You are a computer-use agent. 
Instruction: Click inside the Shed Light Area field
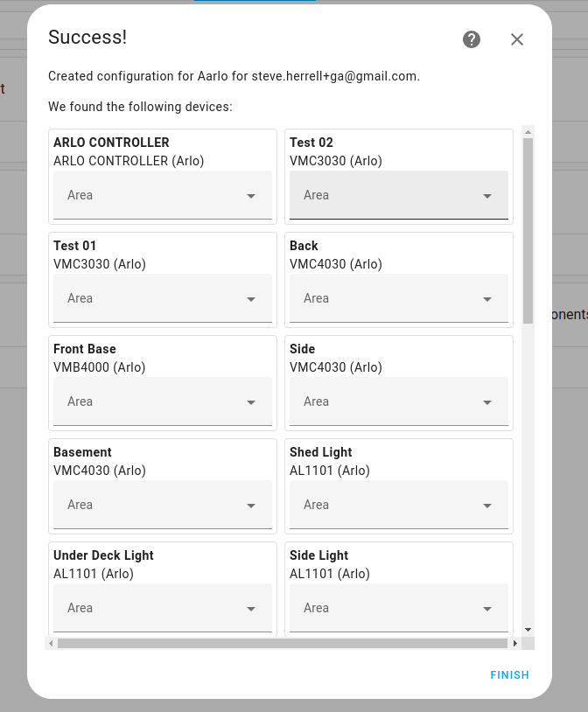tap(385, 506)
